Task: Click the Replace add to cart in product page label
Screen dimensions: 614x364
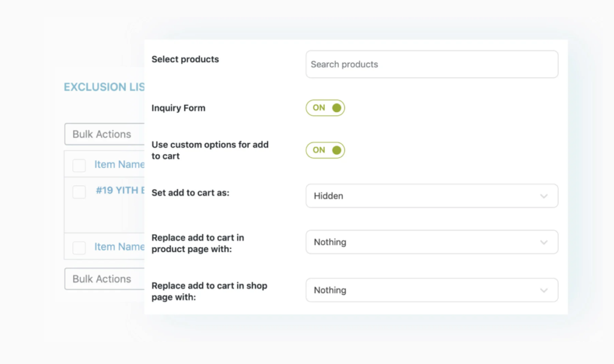Action: 197,243
